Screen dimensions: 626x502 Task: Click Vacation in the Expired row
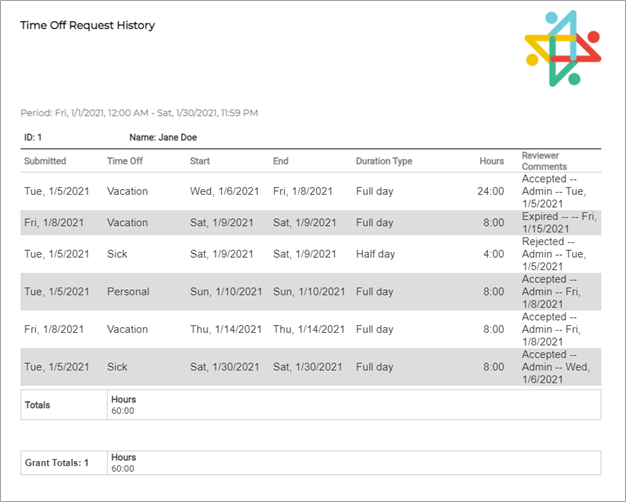[127, 222]
